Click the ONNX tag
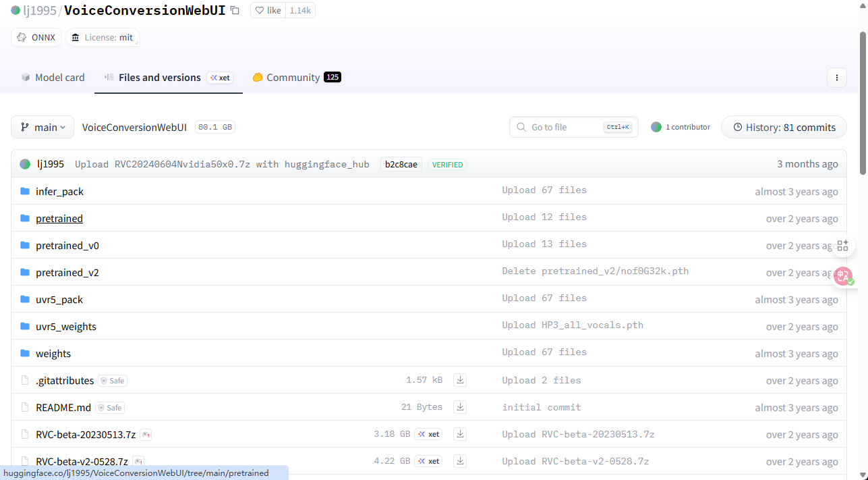Viewport: 868px width, 480px height. [36, 37]
